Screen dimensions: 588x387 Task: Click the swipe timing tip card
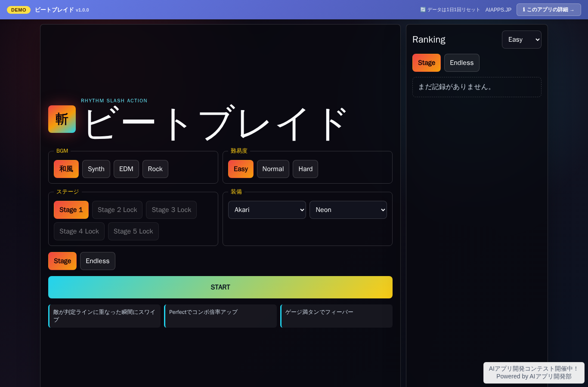click(x=104, y=316)
